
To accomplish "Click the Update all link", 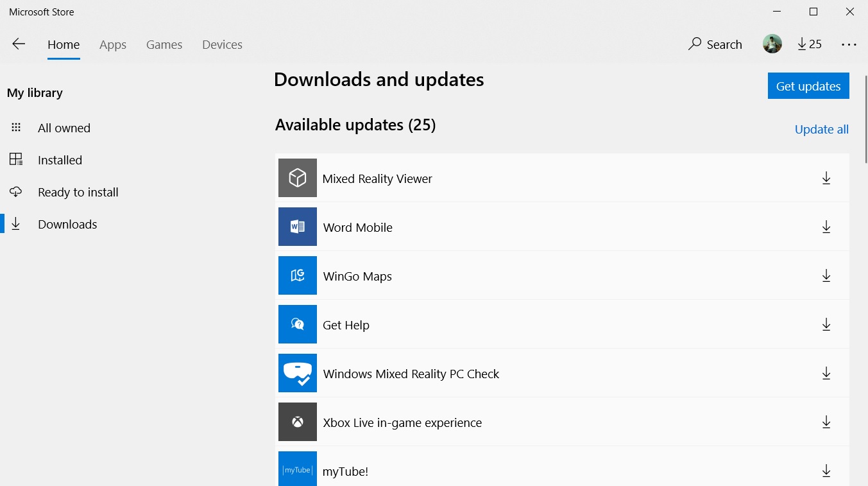I will coord(822,129).
